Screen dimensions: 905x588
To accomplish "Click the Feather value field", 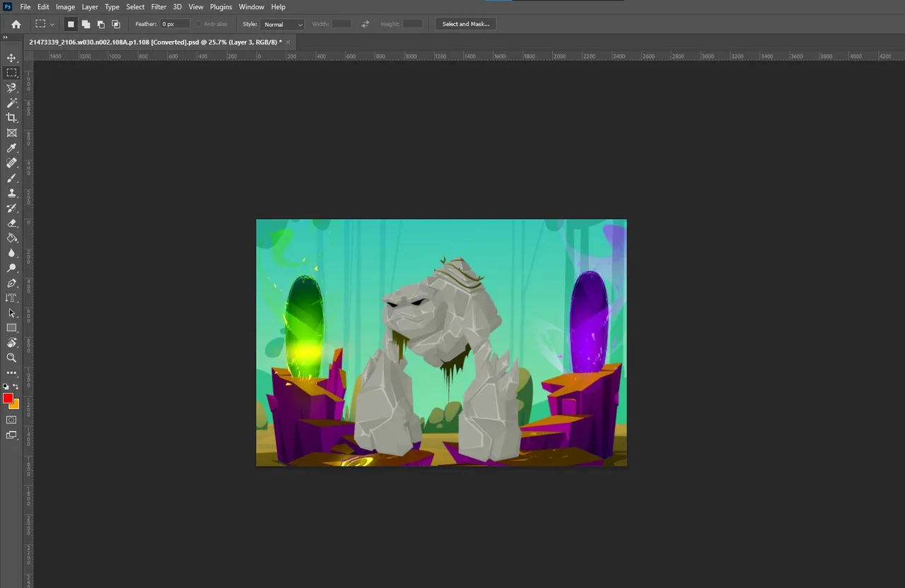I will coord(175,24).
